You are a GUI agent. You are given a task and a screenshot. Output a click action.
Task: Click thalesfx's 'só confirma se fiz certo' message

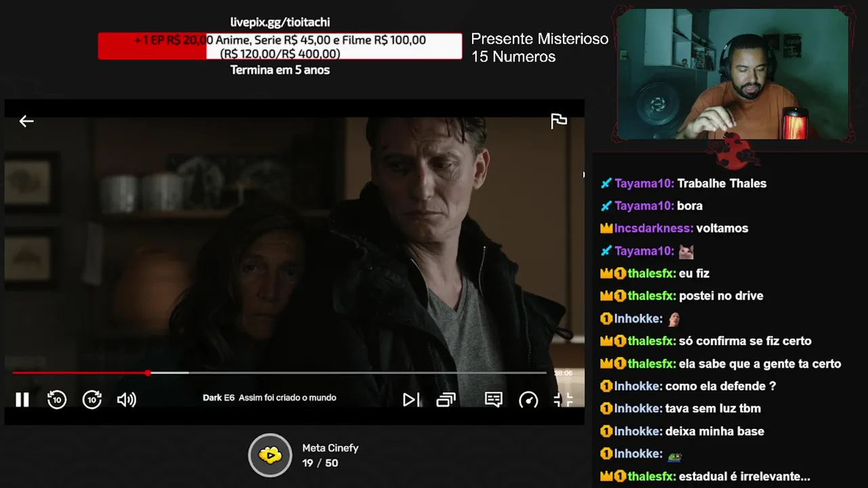(x=745, y=341)
